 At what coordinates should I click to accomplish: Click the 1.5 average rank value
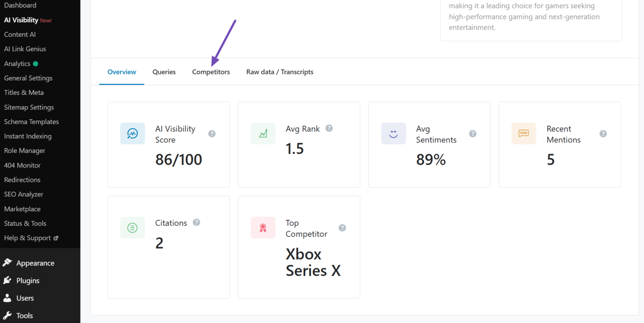click(295, 149)
